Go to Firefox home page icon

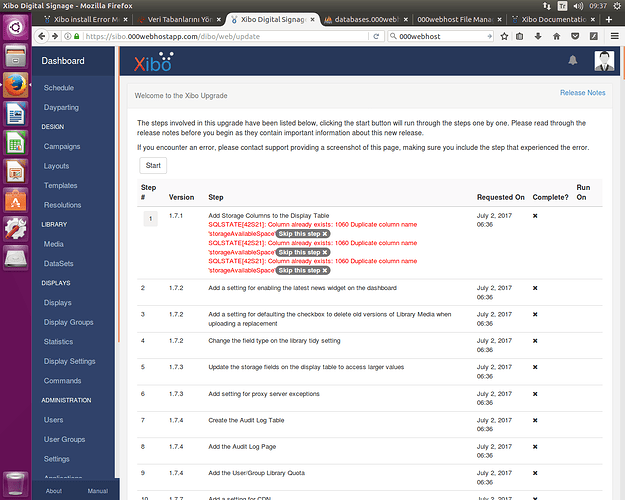(556, 36)
